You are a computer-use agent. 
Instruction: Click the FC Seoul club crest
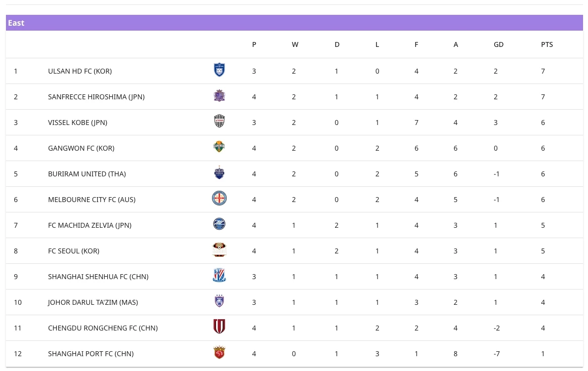(x=219, y=250)
